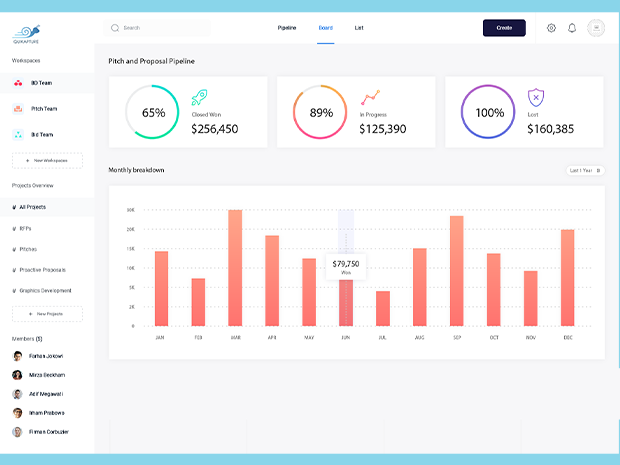Viewport: 620px width, 465px height.
Task: Expand the RFPs project category
Action: pyautogui.click(x=25, y=228)
